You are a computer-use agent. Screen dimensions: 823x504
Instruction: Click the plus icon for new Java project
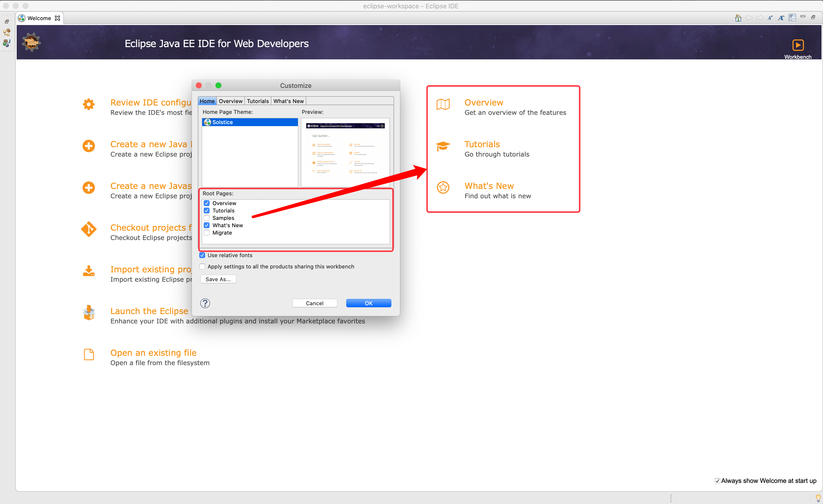89,146
